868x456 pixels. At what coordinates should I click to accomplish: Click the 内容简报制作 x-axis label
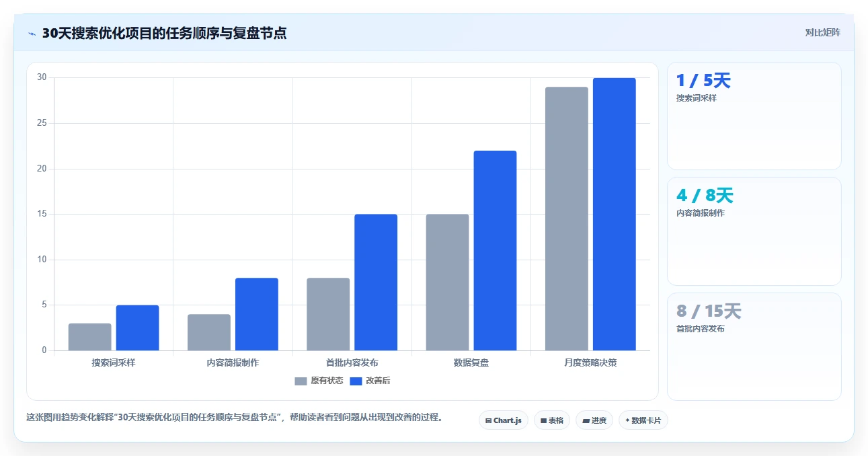[233, 363]
